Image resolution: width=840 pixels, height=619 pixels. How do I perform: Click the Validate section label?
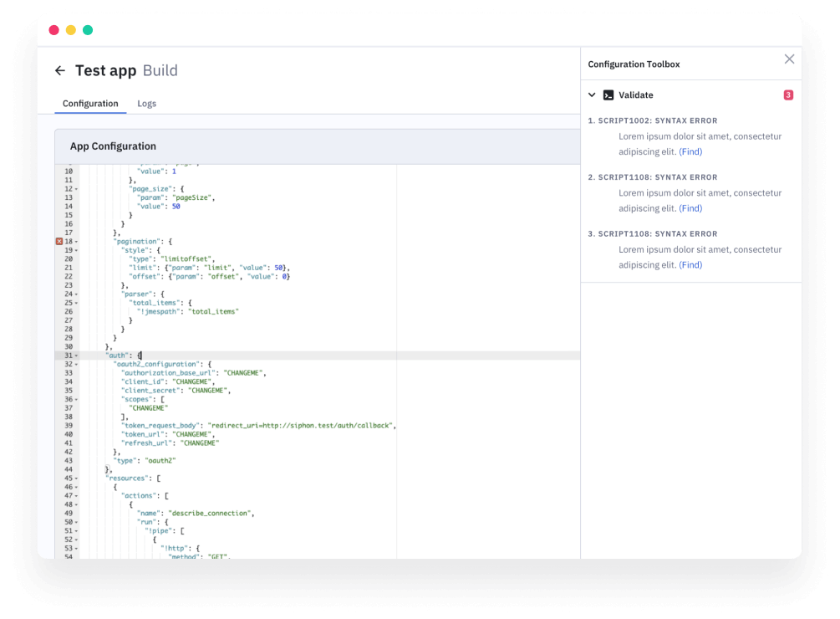(x=636, y=95)
